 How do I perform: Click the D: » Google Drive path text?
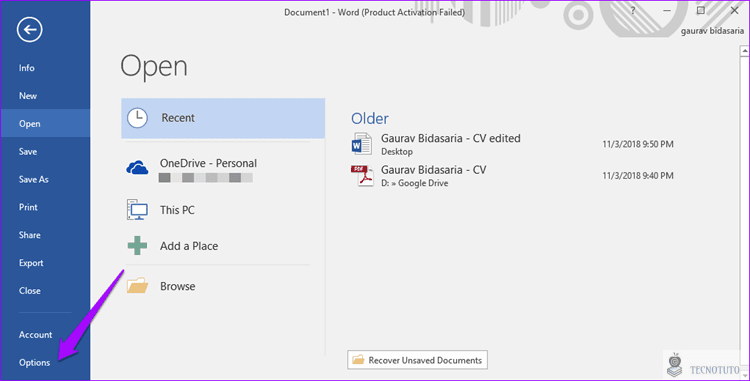[414, 183]
